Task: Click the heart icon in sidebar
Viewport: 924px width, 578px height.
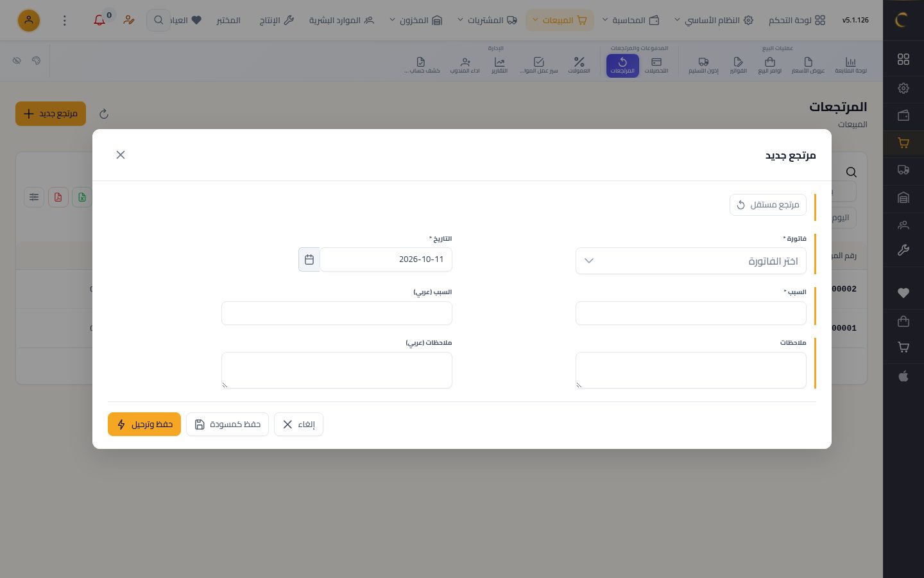Action: 903,293
